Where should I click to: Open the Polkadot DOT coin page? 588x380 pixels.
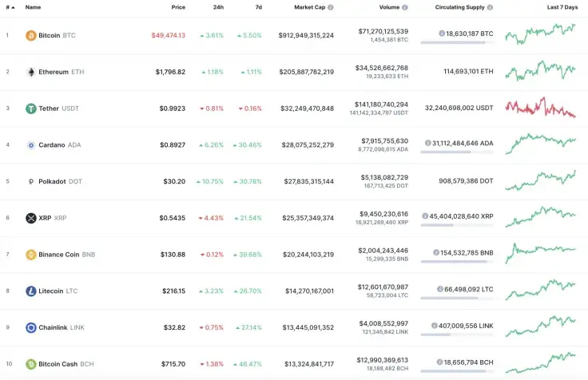[x=60, y=181]
